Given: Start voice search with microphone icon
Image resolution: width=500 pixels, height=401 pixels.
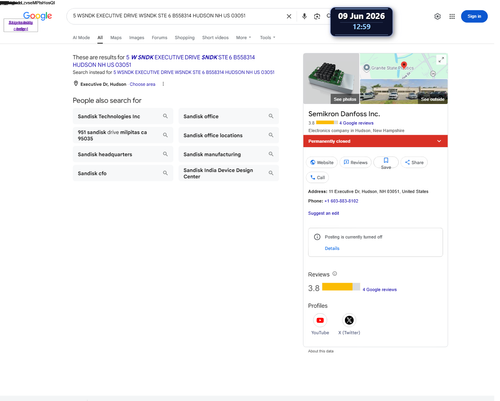Looking at the screenshot, I should tap(304, 16).
